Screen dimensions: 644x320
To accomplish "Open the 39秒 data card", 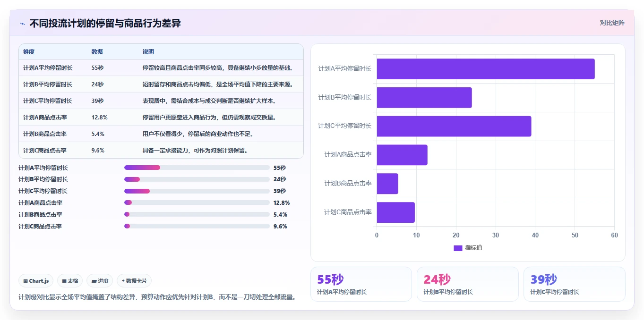I will coord(574,284).
